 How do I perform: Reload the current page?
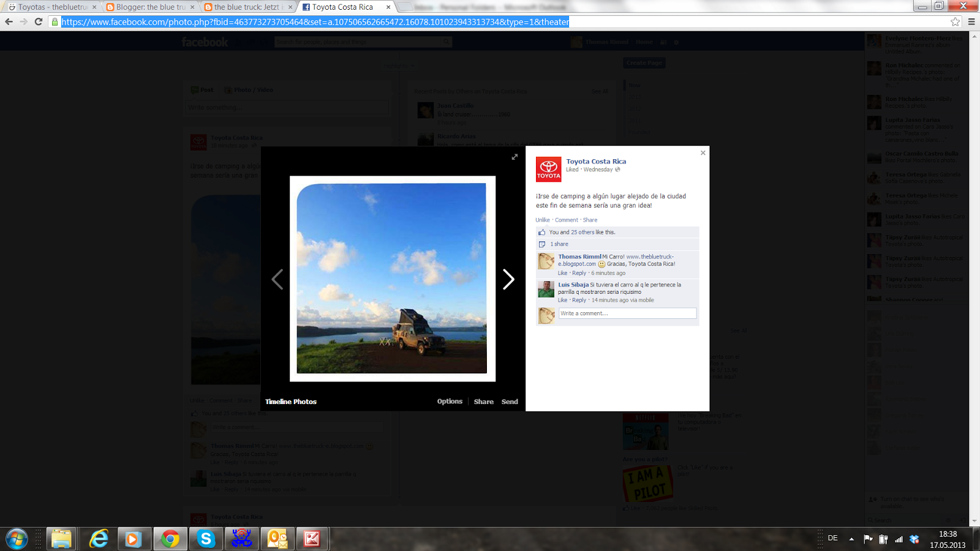[38, 21]
